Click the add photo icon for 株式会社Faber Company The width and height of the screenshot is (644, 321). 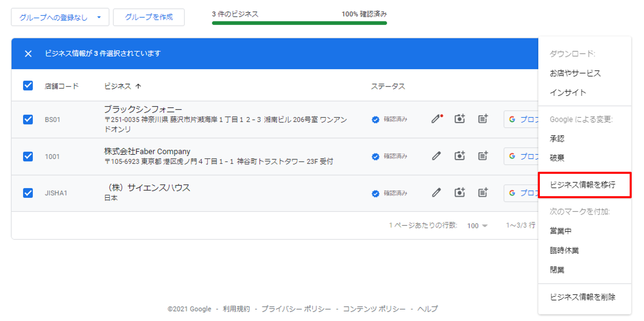[459, 156]
